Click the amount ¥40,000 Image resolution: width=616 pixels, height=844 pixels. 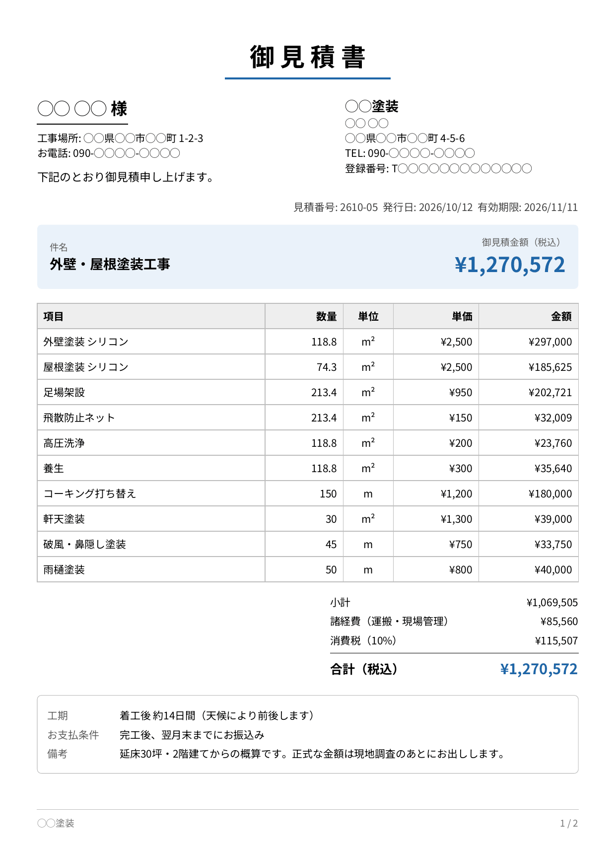pyautogui.click(x=553, y=569)
